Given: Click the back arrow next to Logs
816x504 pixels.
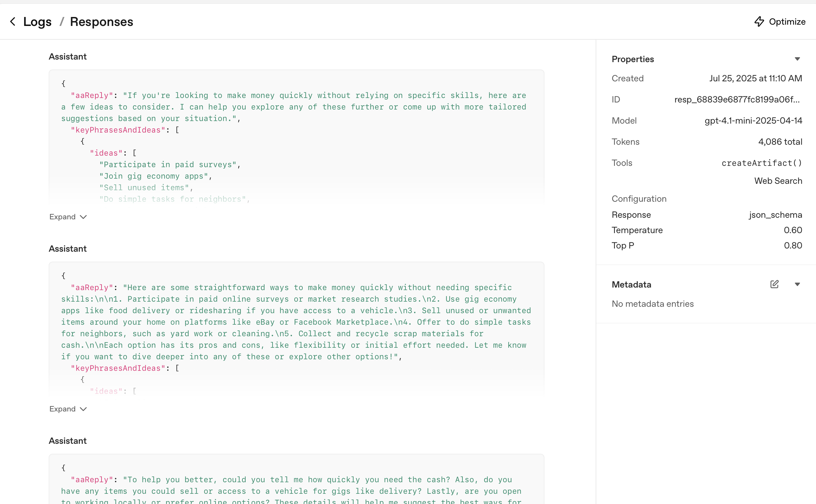Looking at the screenshot, I should (x=13, y=22).
